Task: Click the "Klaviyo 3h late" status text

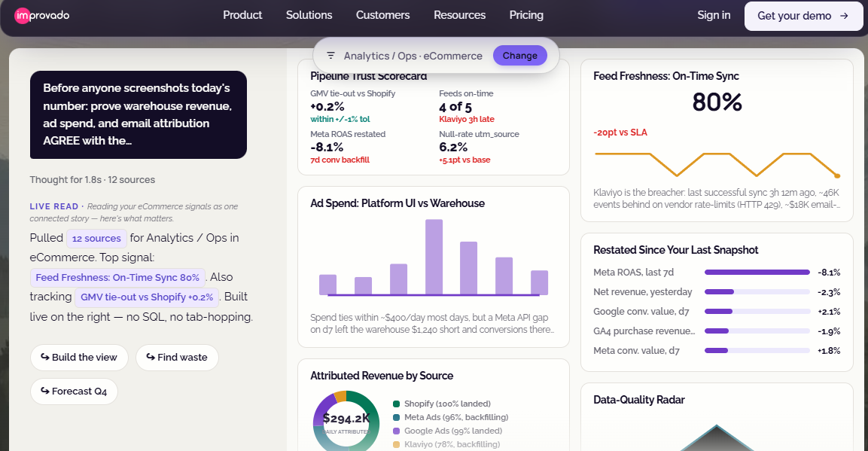Action: (x=467, y=119)
